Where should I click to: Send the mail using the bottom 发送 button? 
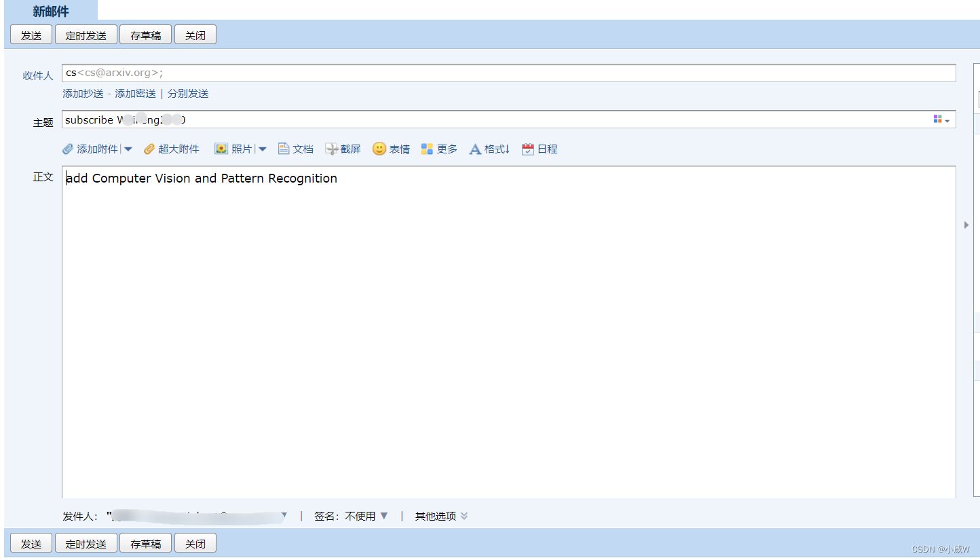pyautogui.click(x=31, y=544)
